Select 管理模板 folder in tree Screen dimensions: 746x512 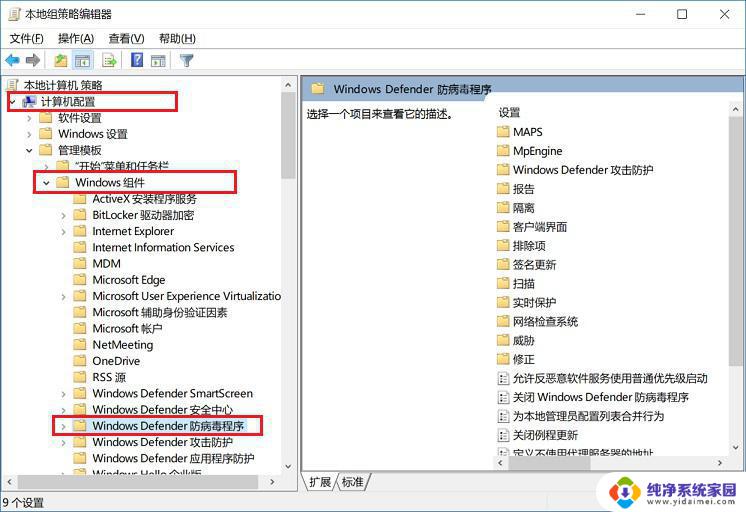(x=79, y=150)
